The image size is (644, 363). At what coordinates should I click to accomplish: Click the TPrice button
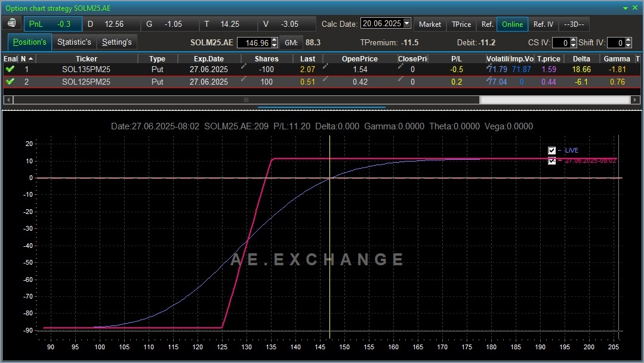coord(461,24)
